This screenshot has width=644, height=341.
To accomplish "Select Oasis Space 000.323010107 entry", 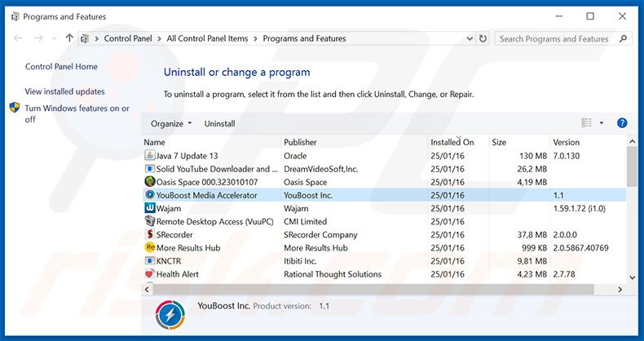I will point(207,182).
